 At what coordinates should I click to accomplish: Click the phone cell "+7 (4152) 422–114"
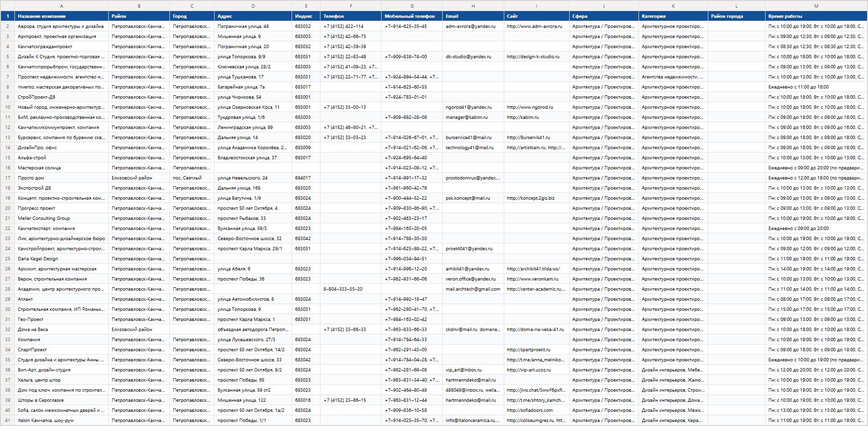tap(351, 26)
